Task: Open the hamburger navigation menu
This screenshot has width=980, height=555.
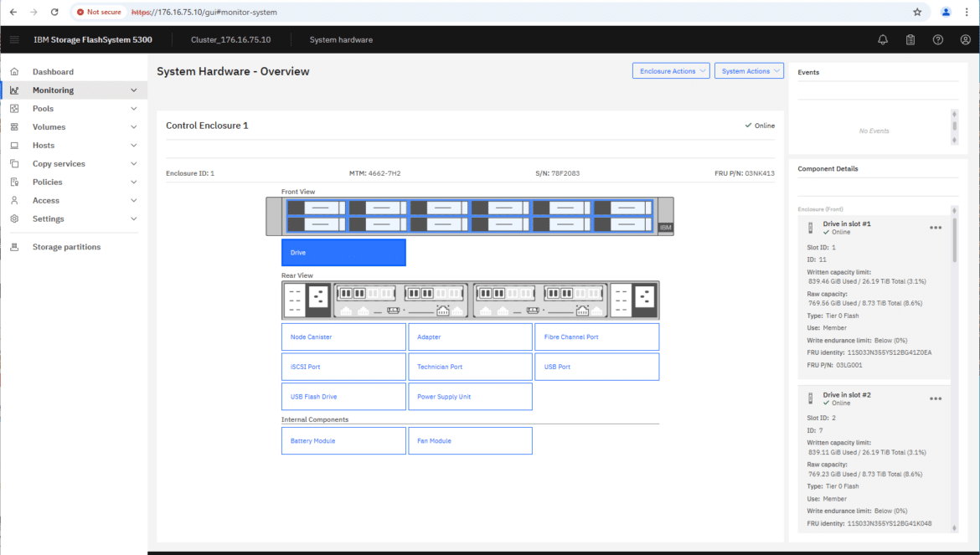Action: (x=14, y=39)
